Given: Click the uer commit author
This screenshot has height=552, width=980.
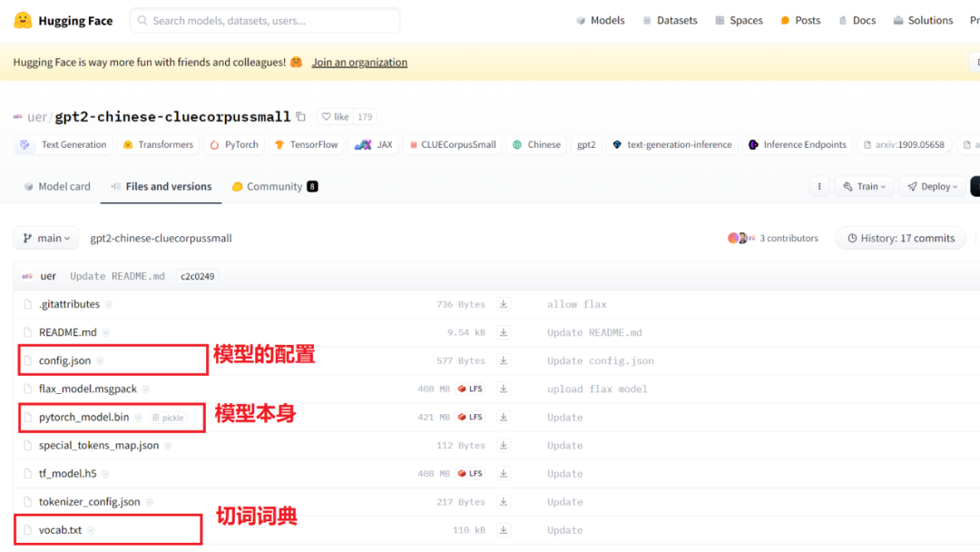Looking at the screenshot, I should click(x=48, y=276).
